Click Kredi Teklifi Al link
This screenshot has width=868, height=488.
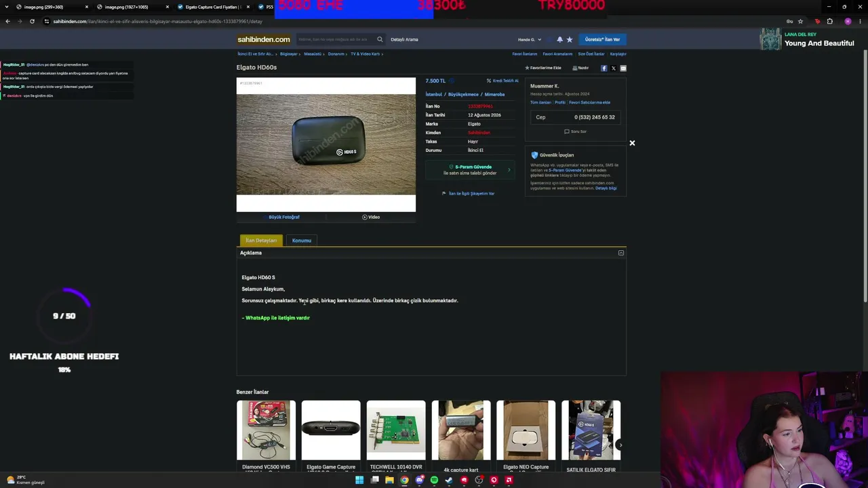[x=502, y=81]
